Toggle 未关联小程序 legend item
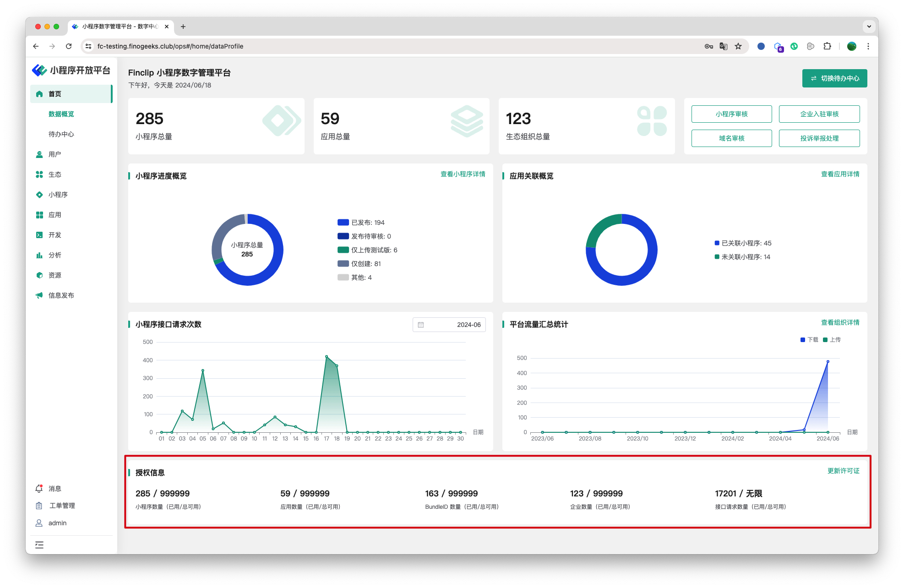Screen dimensions: 904x588 (742, 257)
